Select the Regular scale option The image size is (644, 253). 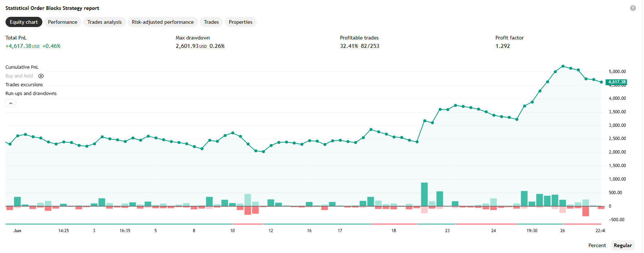(623, 245)
